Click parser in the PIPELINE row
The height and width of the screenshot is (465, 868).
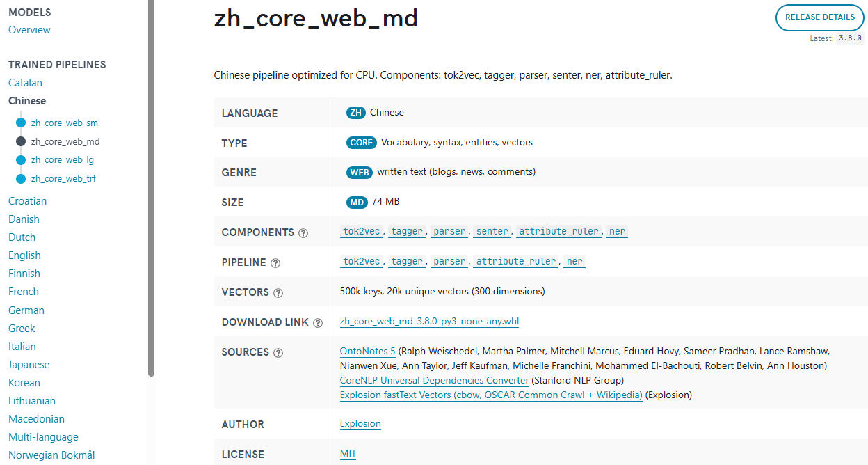(x=449, y=262)
